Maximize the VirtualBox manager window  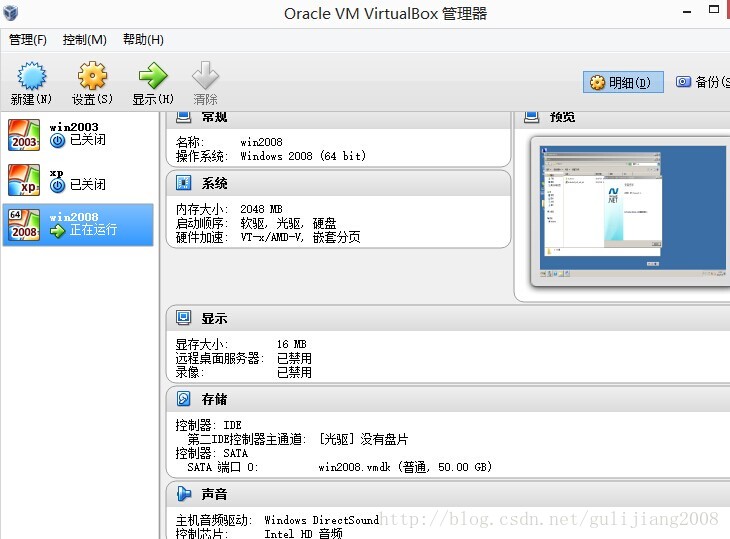pyautogui.click(x=714, y=10)
